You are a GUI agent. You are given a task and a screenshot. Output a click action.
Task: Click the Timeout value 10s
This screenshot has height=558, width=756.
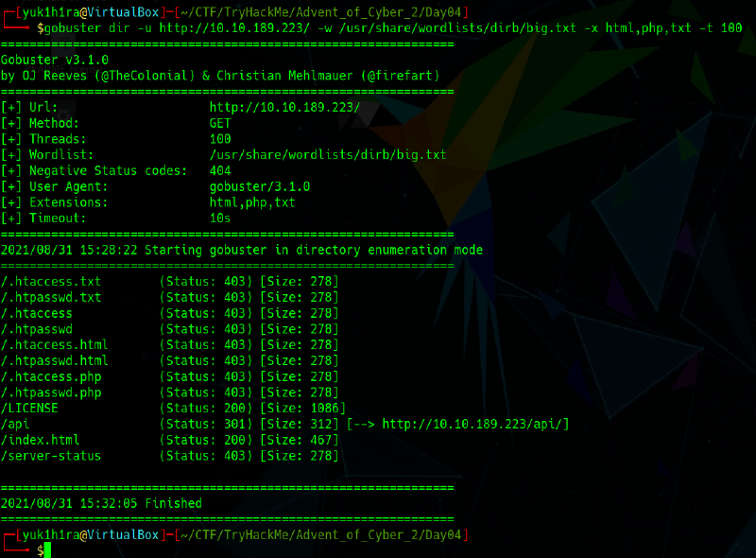(x=220, y=218)
